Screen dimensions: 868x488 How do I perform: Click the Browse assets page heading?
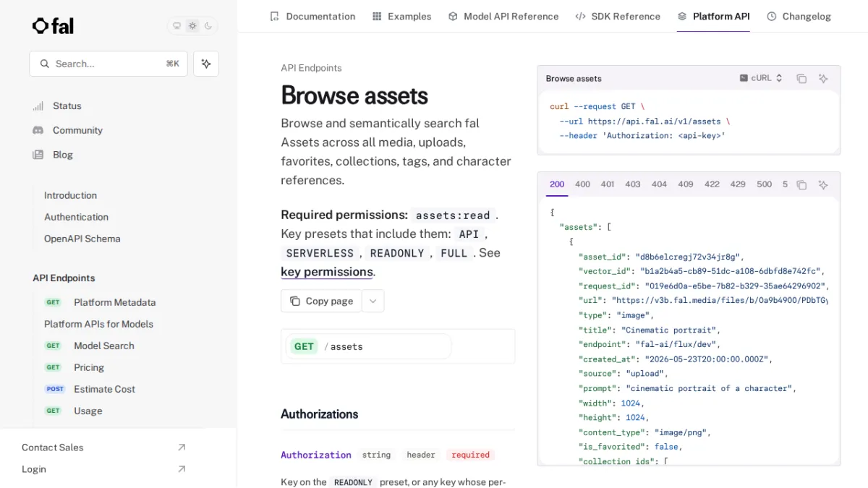pos(354,95)
